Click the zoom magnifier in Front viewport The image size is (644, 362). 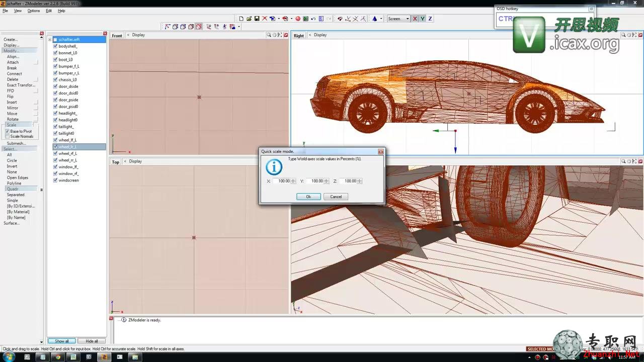coord(269,35)
